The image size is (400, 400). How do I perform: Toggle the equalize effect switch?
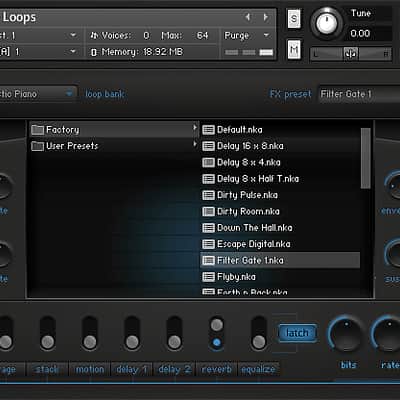259,333
